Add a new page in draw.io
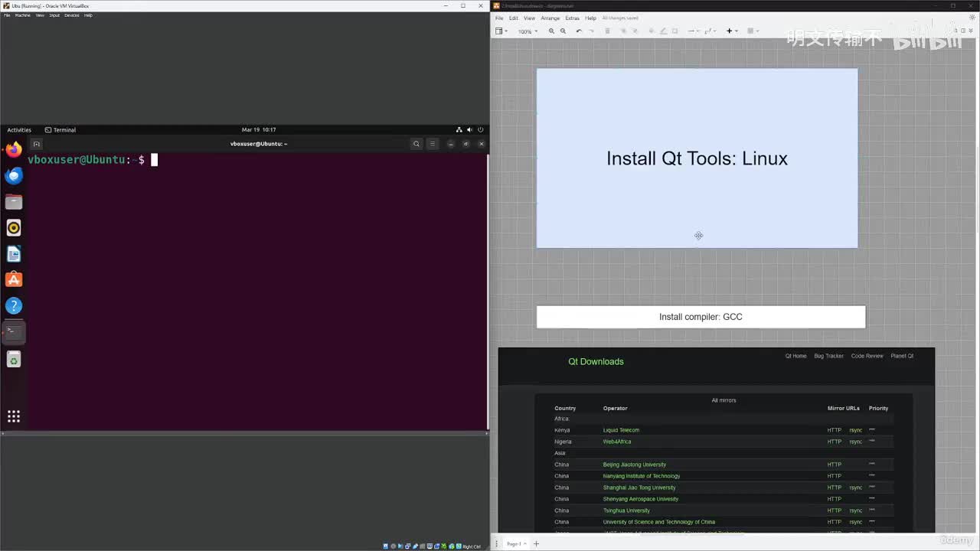 (x=536, y=544)
